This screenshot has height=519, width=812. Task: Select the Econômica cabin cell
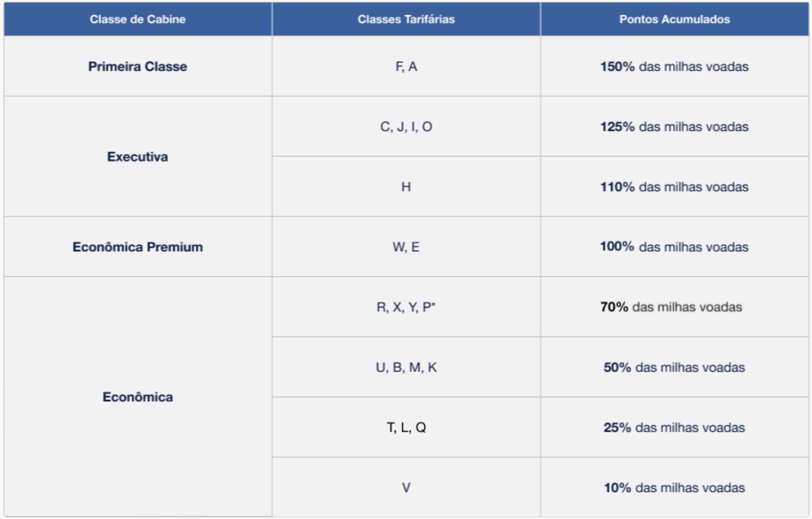pyautogui.click(x=137, y=397)
